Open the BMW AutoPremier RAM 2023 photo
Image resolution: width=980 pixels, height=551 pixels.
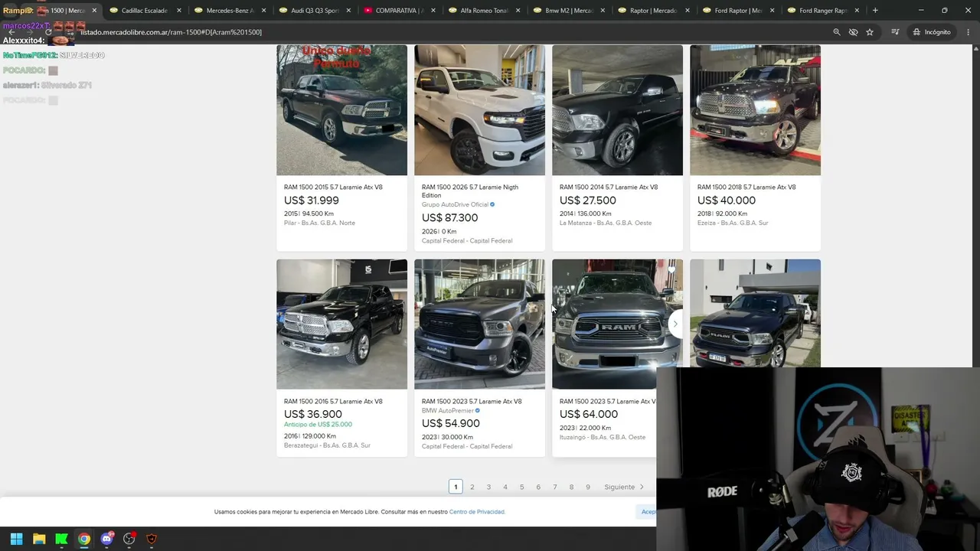coord(480,324)
